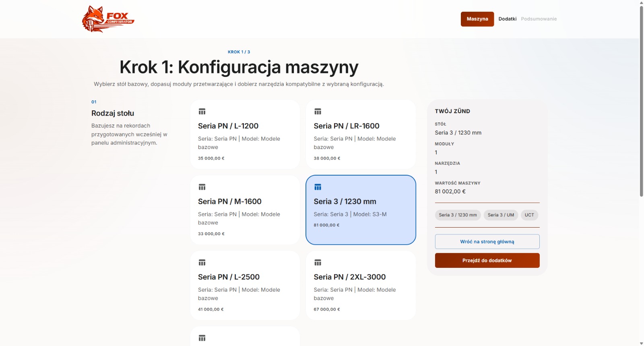Click the KROK 1 / 3 step indicator
Screen dimensions: 644x346
(239, 52)
